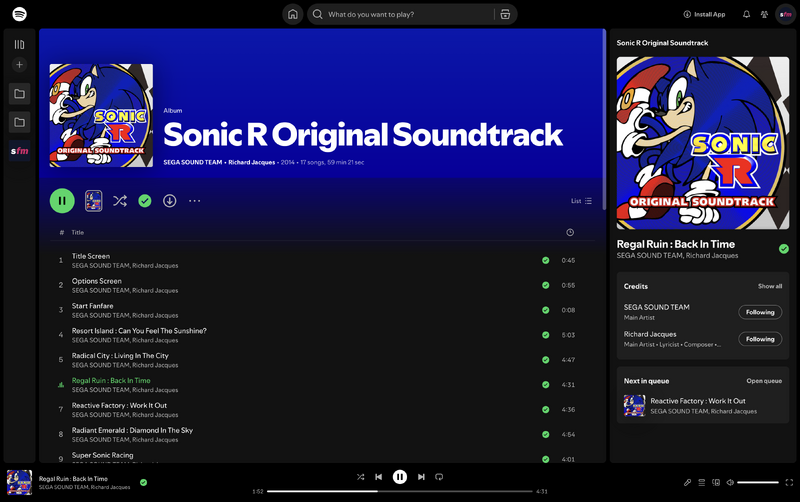Toggle saved check for Options Screen
Image resolution: width=800 pixels, height=502 pixels.
pos(545,286)
